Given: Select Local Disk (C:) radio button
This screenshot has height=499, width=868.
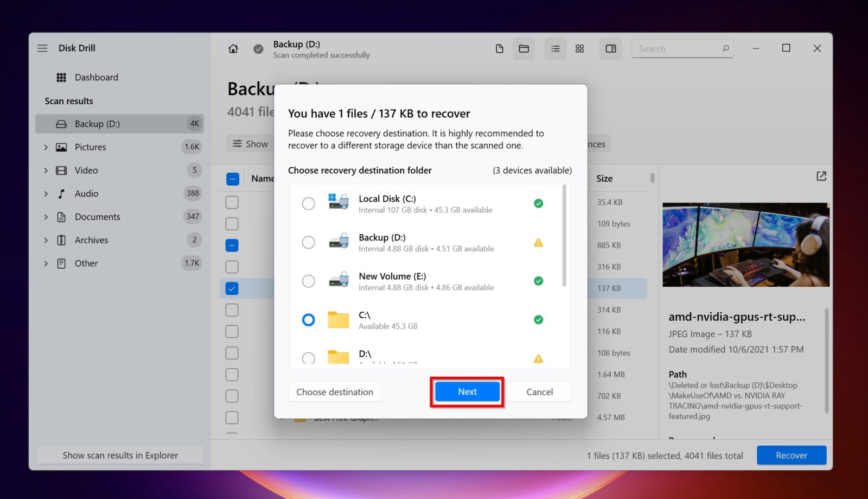Looking at the screenshot, I should point(308,204).
